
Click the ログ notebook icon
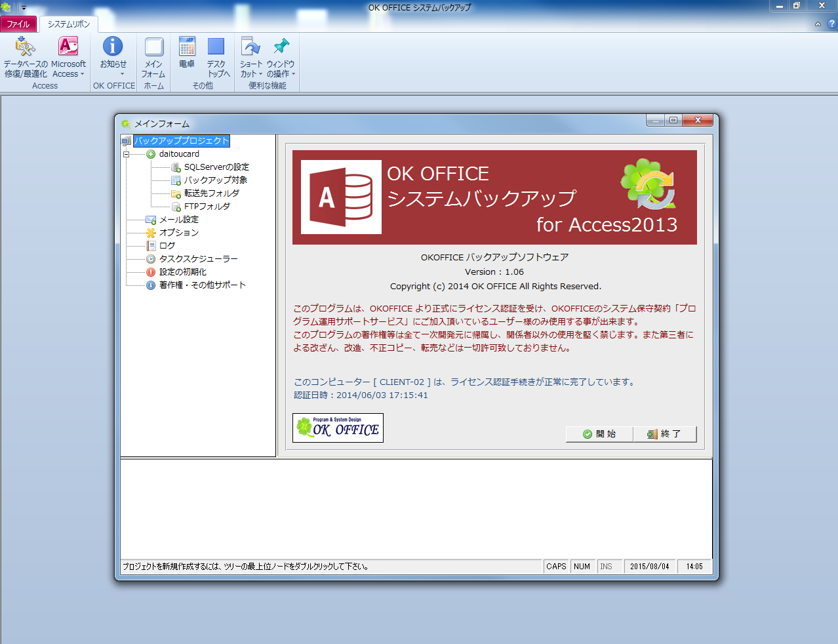(x=151, y=246)
